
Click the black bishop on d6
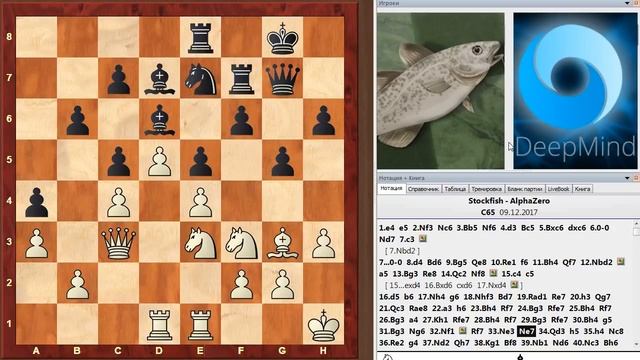(x=160, y=120)
